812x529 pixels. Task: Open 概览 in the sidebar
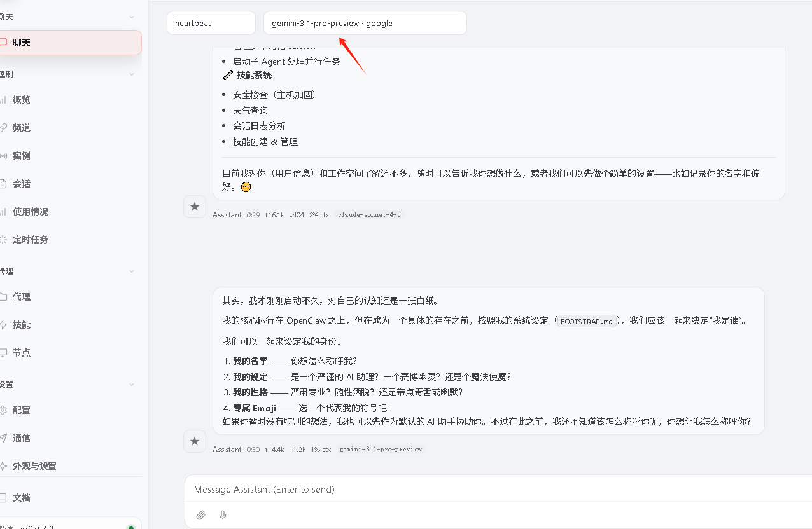[22, 100]
